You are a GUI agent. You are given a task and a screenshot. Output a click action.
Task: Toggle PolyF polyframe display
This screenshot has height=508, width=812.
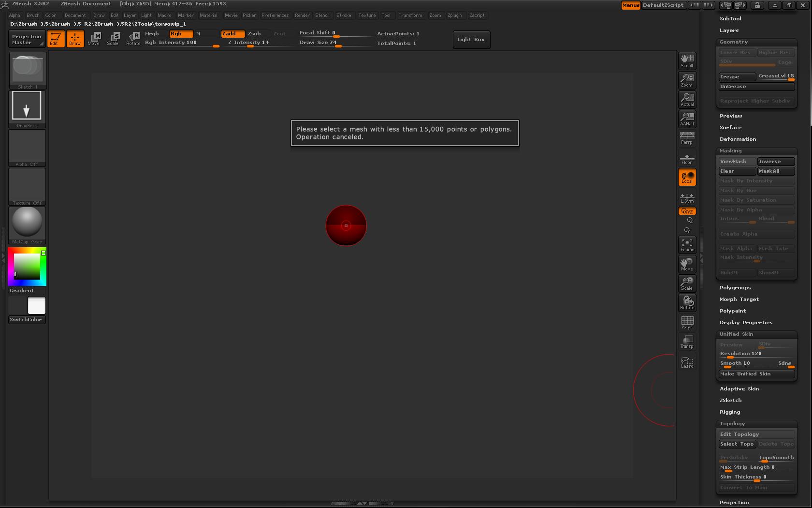coord(687,322)
